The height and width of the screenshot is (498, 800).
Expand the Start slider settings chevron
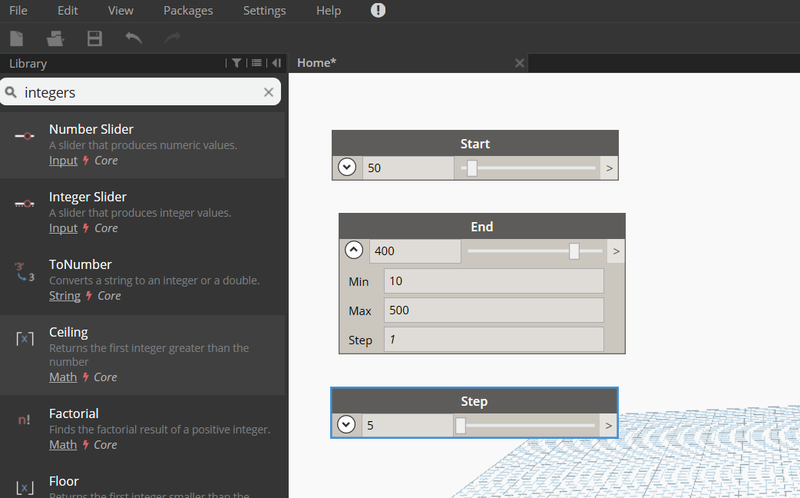pos(347,167)
